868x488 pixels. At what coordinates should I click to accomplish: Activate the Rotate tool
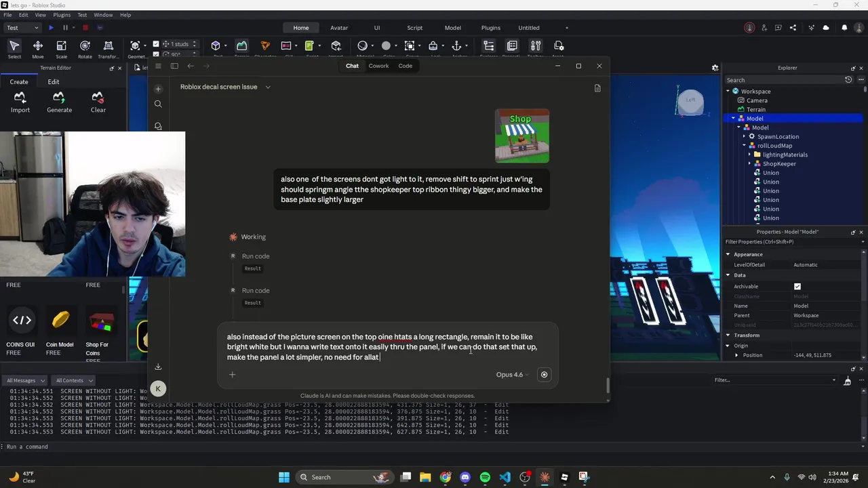tap(85, 49)
